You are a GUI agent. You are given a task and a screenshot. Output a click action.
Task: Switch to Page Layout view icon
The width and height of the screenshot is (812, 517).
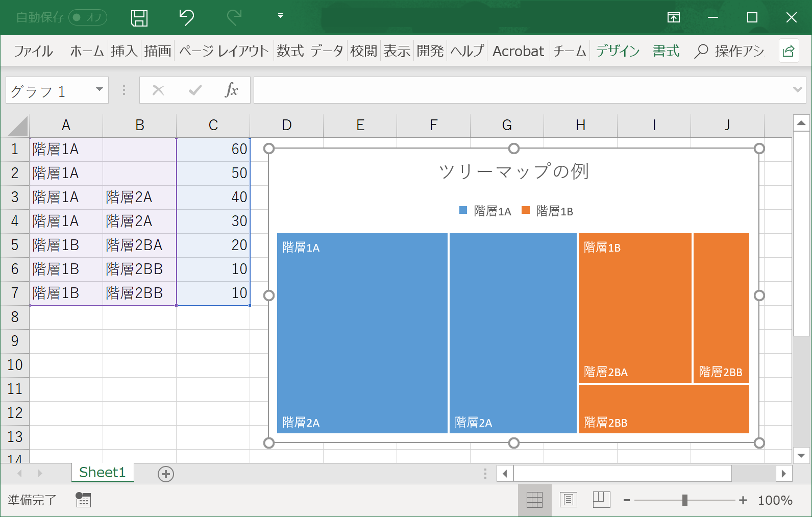pyautogui.click(x=568, y=500)
